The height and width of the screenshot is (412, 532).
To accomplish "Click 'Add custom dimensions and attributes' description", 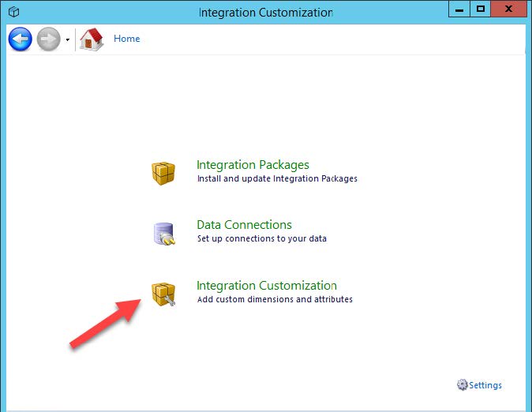I will [274, 300].
